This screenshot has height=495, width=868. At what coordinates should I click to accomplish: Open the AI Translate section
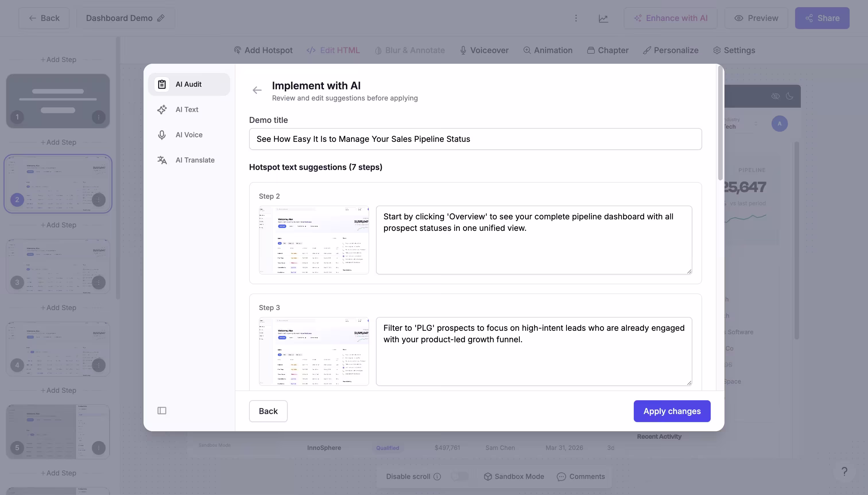[x=189, y=160]
